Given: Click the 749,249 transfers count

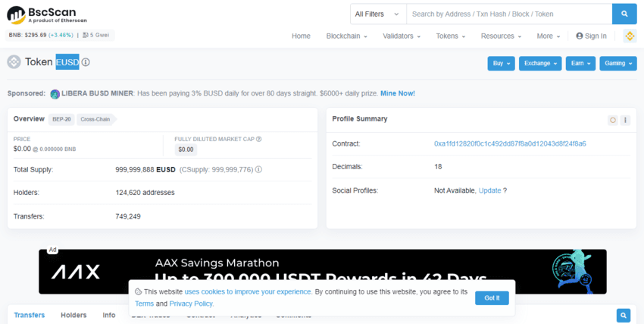Looking at the screenshot, I should (x=128, y=216).
